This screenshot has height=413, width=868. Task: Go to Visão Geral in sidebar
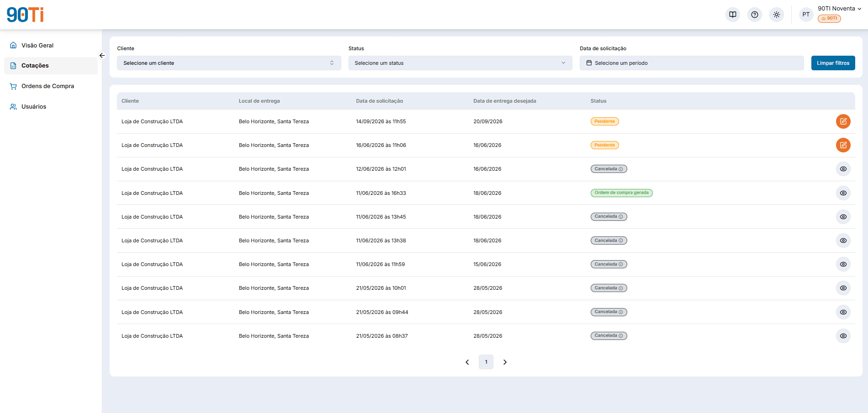tap(51, 45)
